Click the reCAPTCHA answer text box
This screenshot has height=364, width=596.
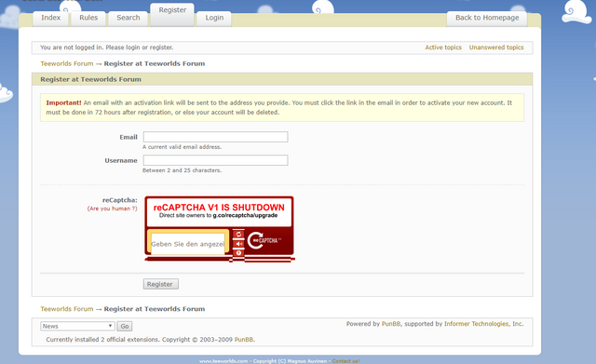[x=188, y=244]
